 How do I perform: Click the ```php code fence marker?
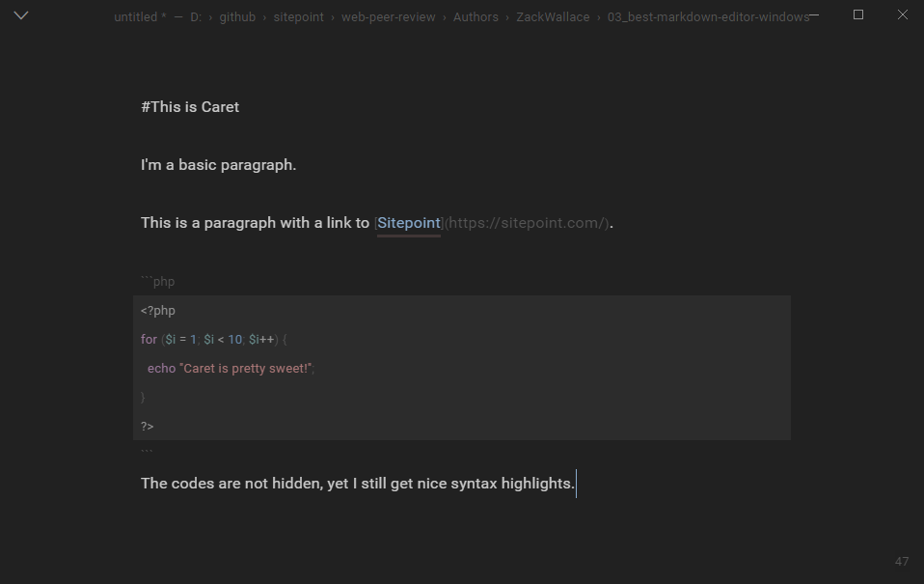(x=158, y=282)
